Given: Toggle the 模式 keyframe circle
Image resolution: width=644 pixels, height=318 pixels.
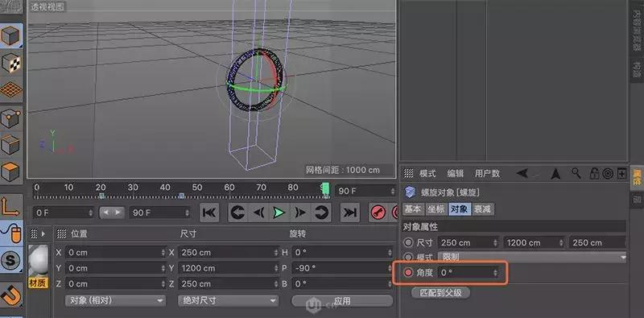Looking at the screenshot, I should 408,257.
